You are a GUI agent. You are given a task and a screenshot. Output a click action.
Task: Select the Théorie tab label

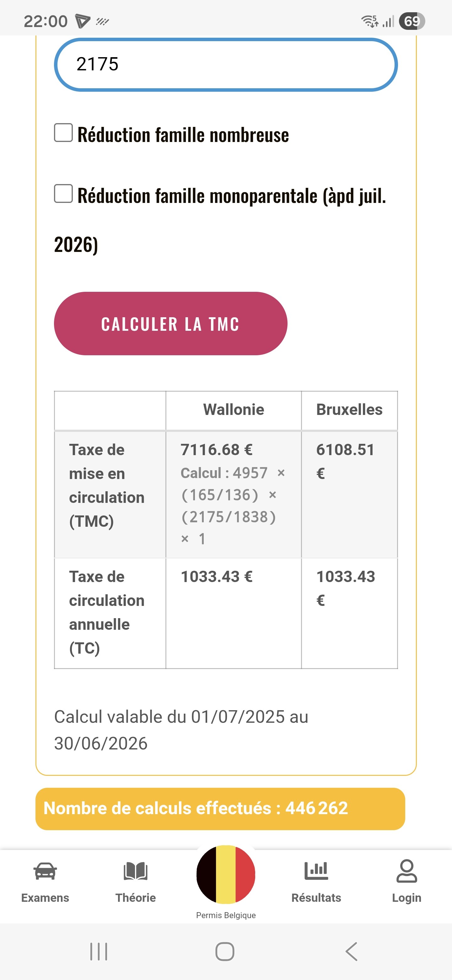[135, 898]
